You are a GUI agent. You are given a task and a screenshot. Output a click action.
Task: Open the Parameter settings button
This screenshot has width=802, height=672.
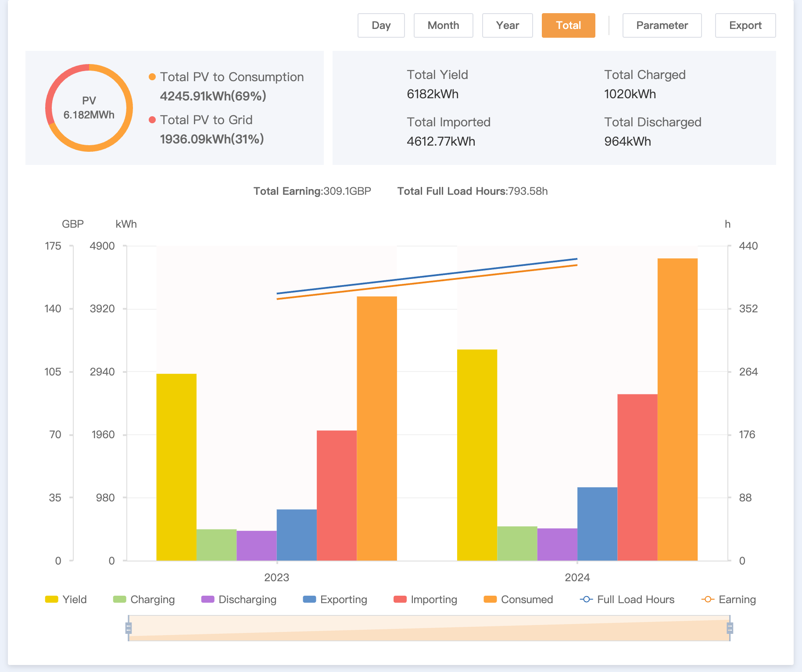point(662,25)
